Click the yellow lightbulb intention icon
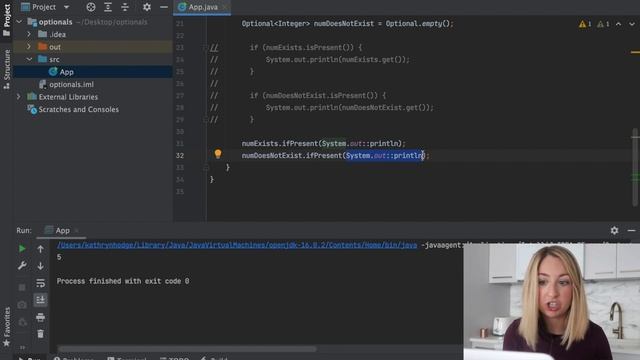 pos(218,153)
